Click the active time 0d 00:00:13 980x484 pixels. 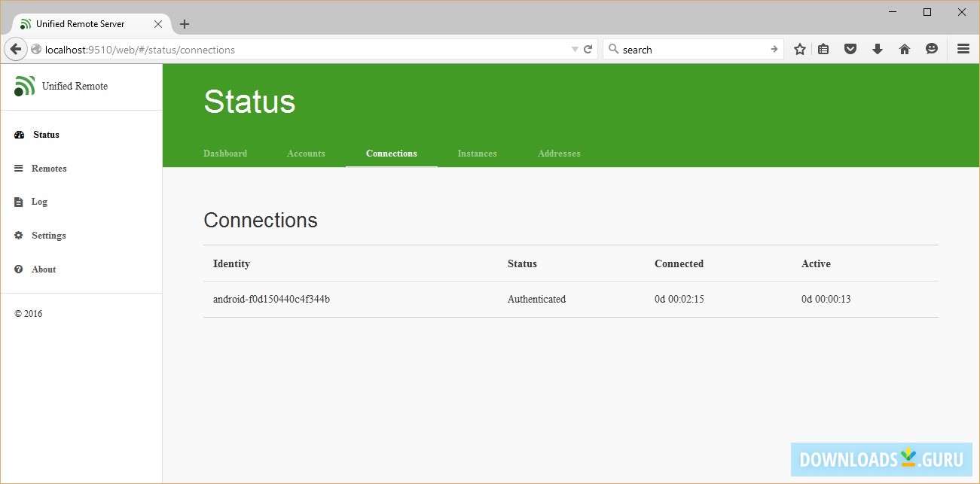[826, 300]
